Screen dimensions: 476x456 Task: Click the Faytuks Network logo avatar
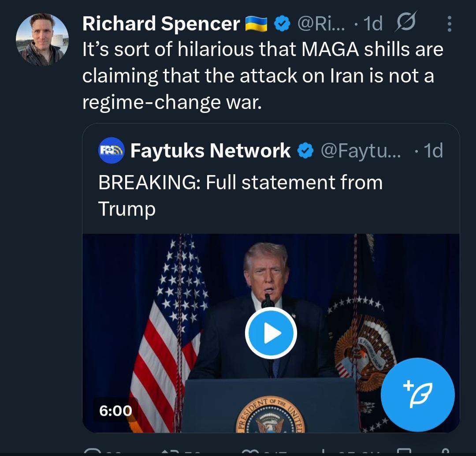tap(111, 151)
